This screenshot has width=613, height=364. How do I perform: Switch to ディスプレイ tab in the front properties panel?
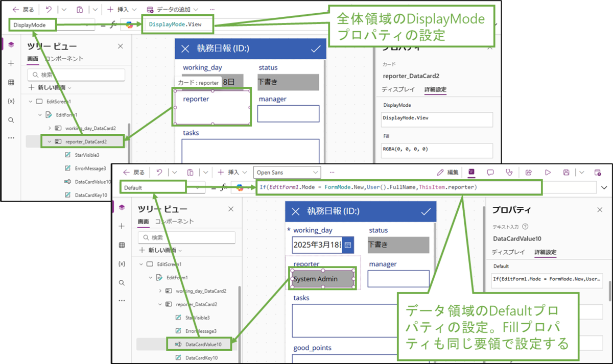point(508,252)
